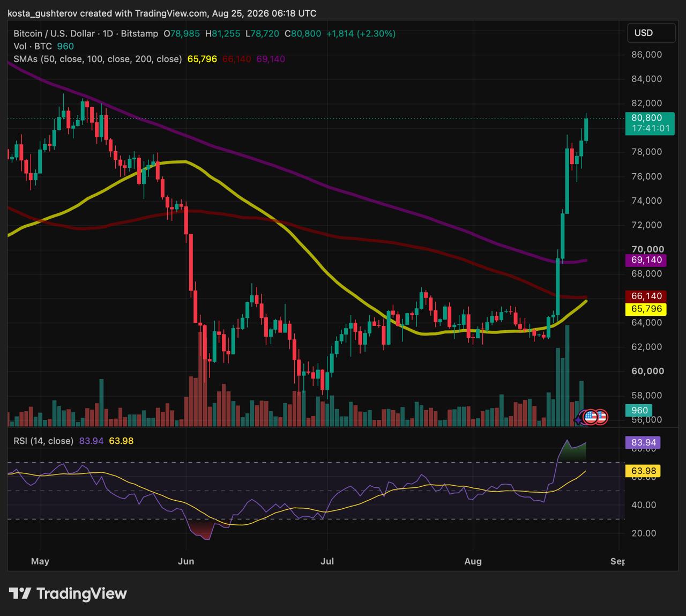Image resolution: width=686 pixels, height=616 pixels.
Task: Click the 78,000 price scale label
Action: click(647, 152)
